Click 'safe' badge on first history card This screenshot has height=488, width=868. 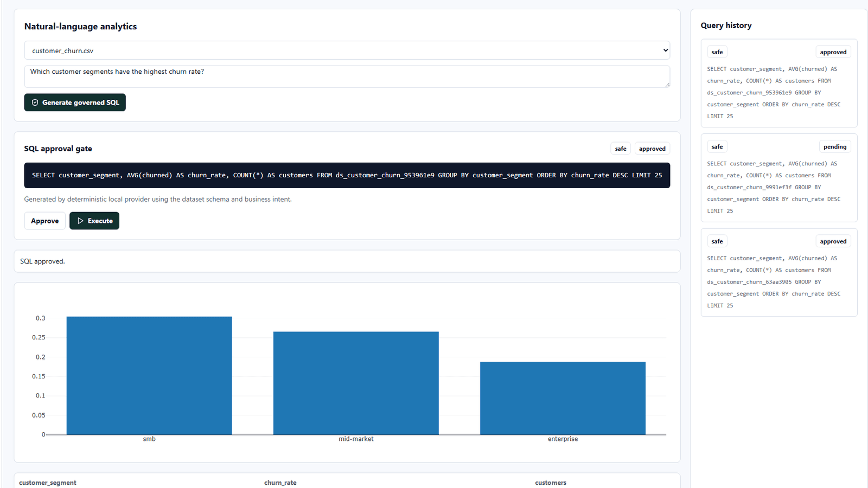[717, 52]
